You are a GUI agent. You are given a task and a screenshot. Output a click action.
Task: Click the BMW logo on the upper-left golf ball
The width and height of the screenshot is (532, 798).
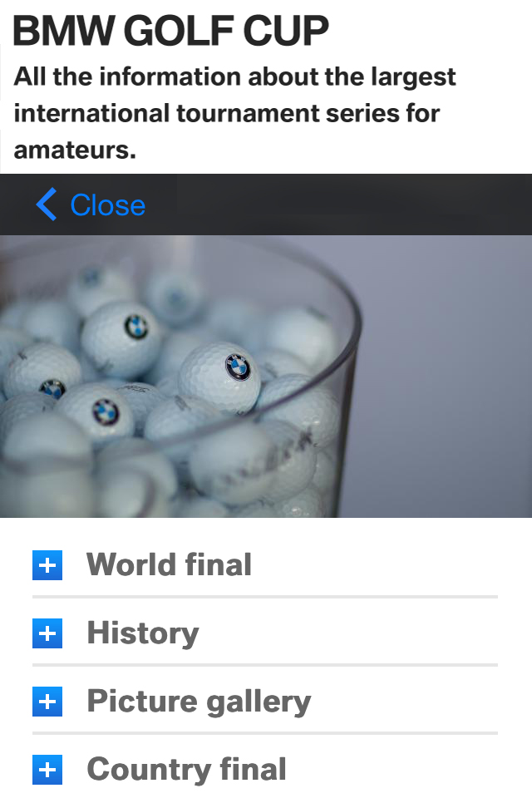coord(136,327)
